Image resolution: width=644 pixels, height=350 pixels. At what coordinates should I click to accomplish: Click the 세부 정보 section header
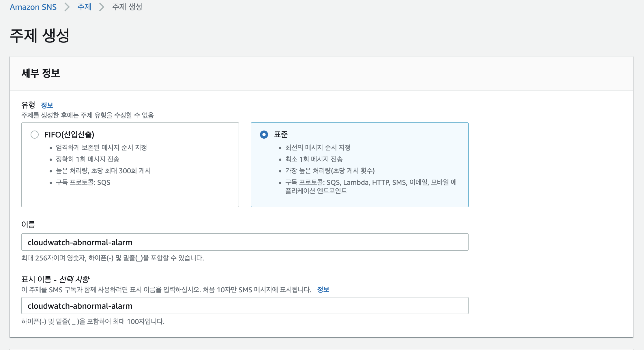tap(41, 73)
